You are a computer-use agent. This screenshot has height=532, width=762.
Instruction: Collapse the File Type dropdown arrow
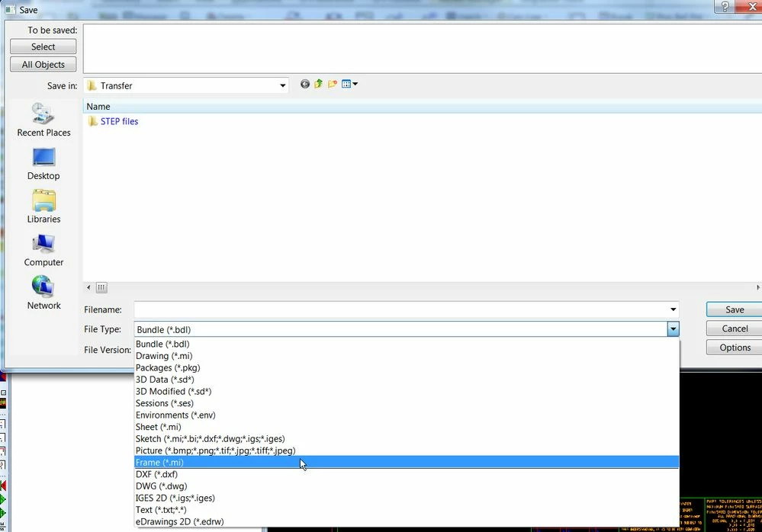(673, 329)
